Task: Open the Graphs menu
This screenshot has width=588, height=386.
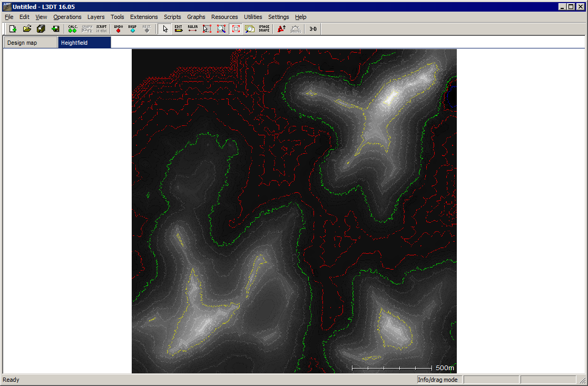Action: tap(196, 17)
